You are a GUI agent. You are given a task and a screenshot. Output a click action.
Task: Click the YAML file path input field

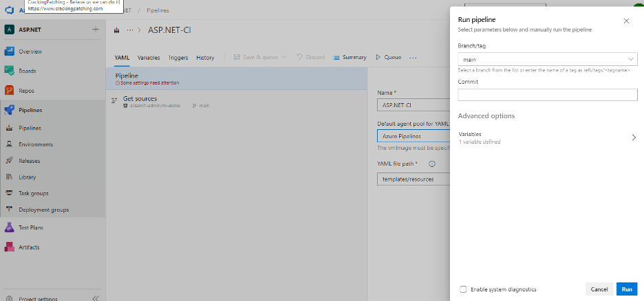pos(414,179)
